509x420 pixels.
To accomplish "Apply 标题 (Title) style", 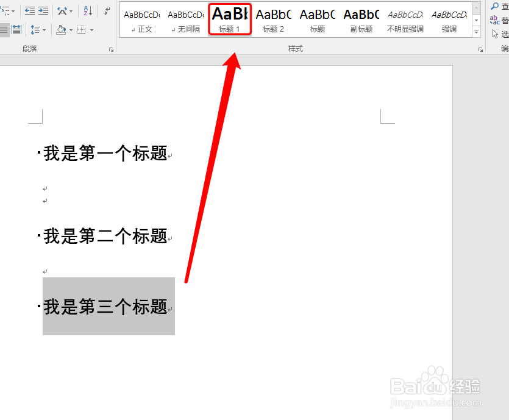I will pos(318,20).
